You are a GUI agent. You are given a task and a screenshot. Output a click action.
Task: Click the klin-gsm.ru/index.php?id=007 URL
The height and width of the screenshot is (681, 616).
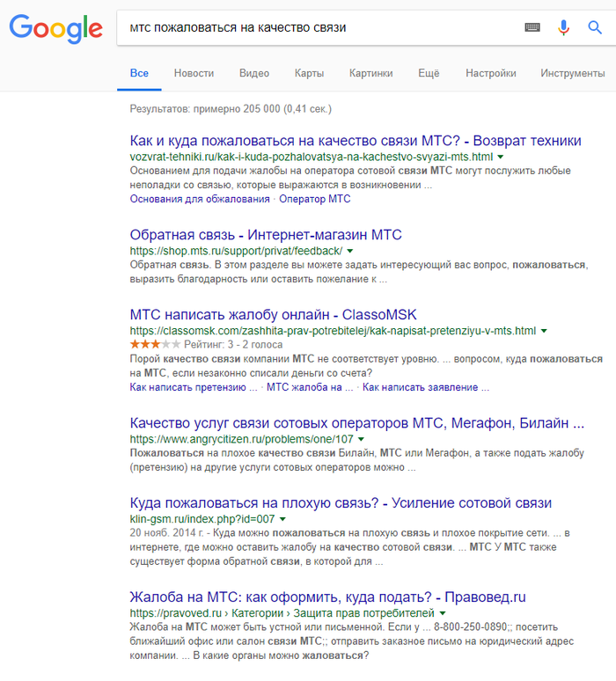(202, 519)
